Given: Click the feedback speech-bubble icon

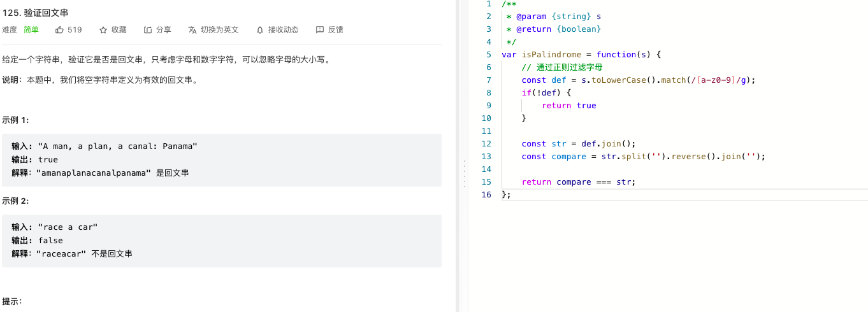Looking at the screenshot, I should [320, 29].
